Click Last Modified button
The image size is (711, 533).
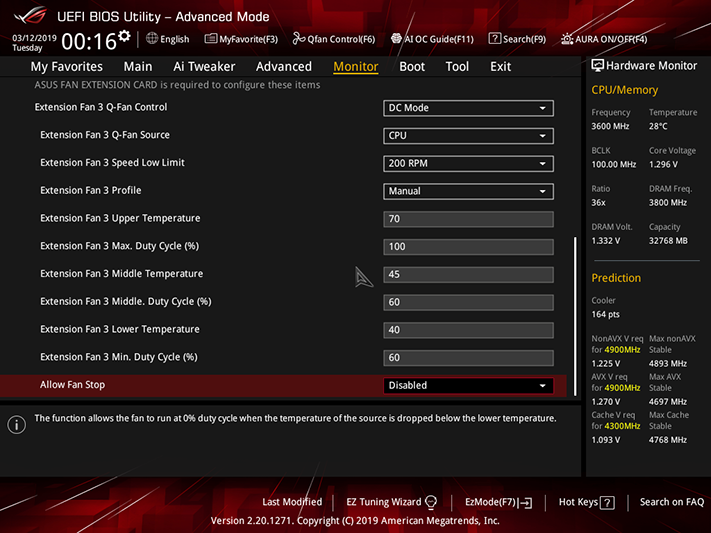click(x=292, y=502)
